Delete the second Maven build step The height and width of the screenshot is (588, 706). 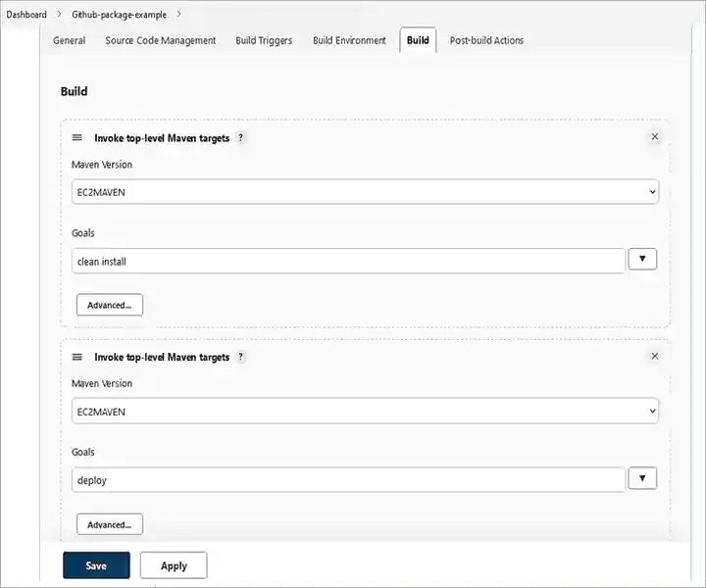pos(655,357)
